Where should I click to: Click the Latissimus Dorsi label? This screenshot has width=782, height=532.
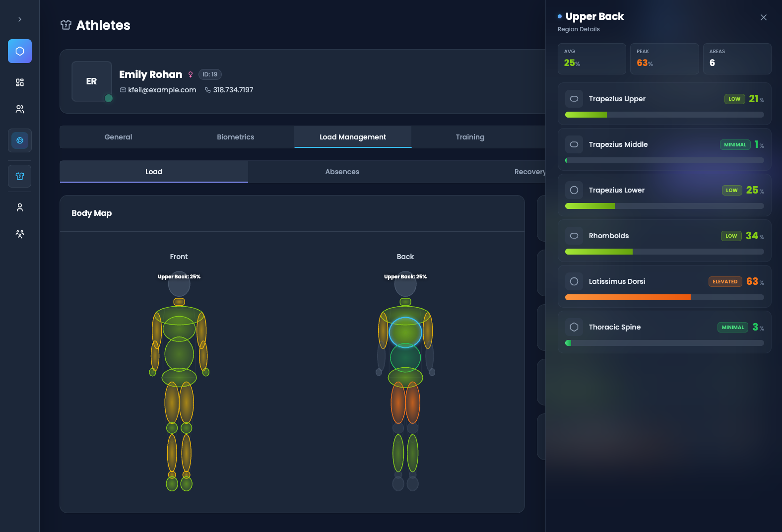click(x=617, y=281)
